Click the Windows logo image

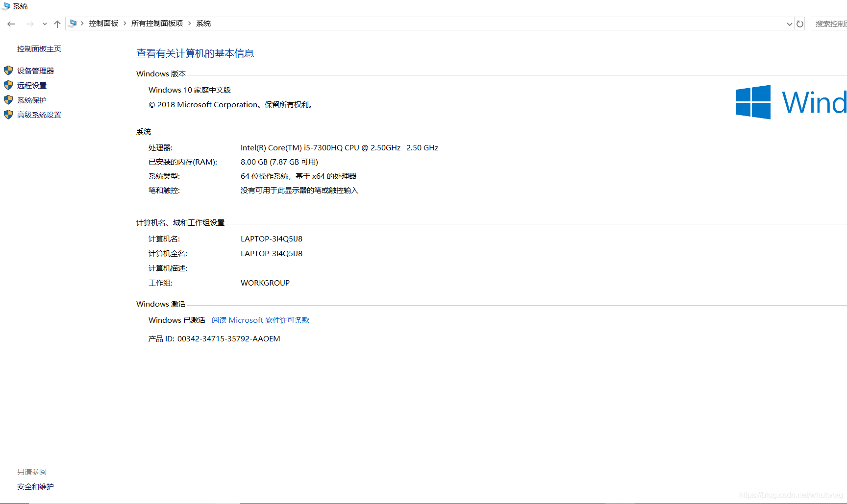pos(753,102)
